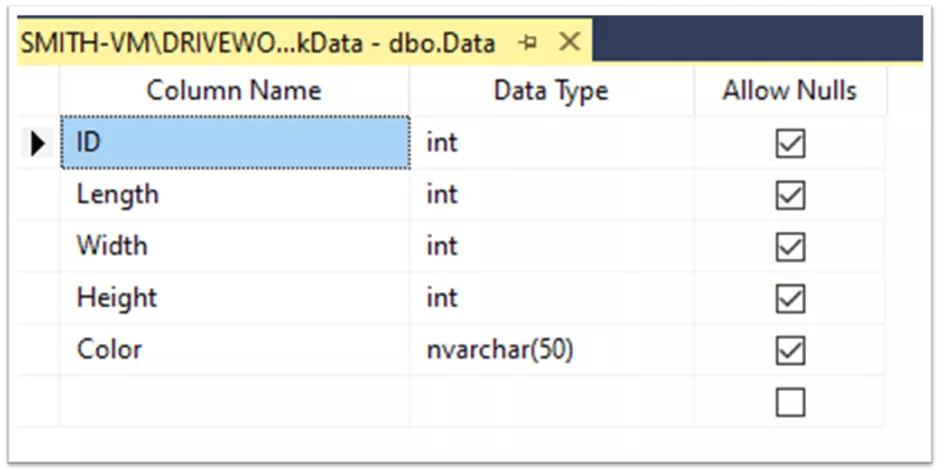The image size is (940, 473).
Task: Uncheck Allow Nulls for Color column
Action: [x=790, y=351]
